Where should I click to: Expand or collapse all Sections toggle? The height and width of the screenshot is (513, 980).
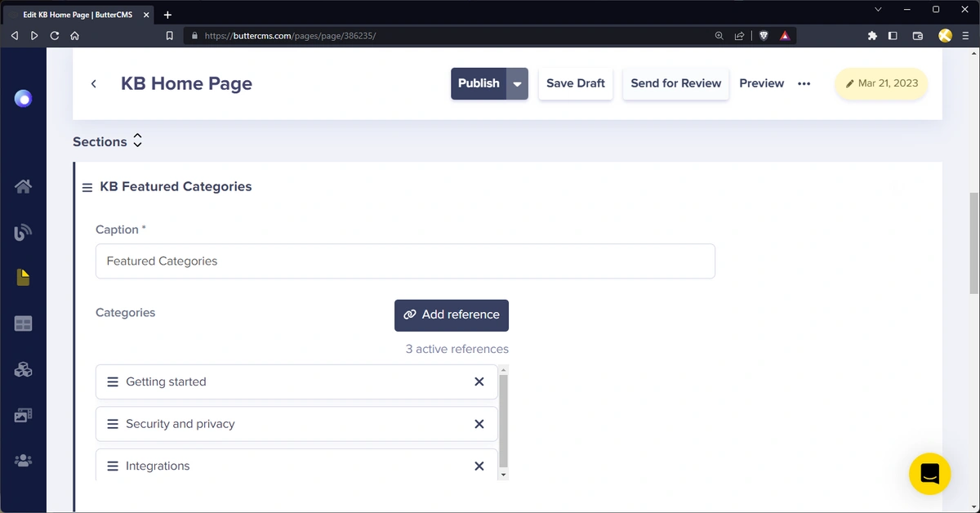[x=137, y=141]
